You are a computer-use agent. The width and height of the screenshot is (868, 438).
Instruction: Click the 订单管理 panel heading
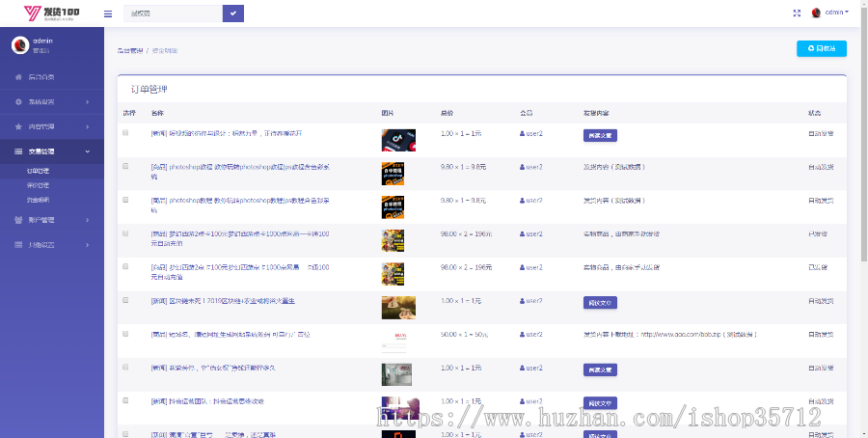(x=149, y=89)
